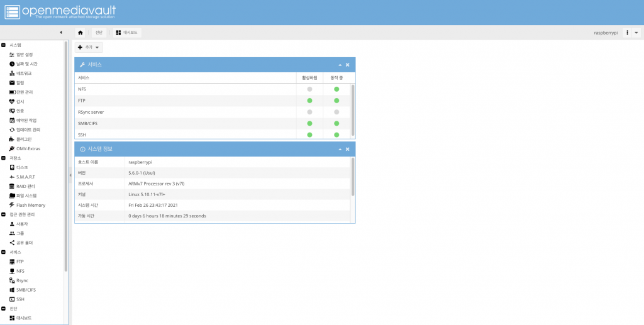Click the 대시보드 breadcrumb button
This screenshot has width=644, height=325.
pyautogui.click(x=127, y=33)
